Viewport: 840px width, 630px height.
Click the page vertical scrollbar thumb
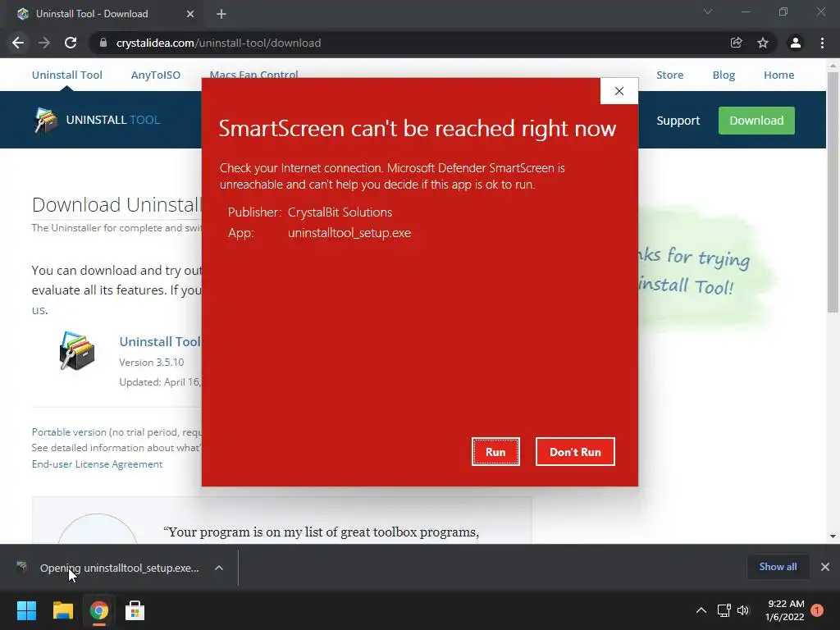[x=833, y=192]
